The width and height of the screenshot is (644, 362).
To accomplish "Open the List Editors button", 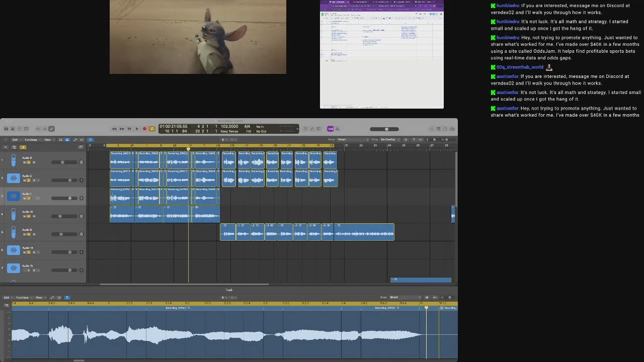I will pos(432,129).
